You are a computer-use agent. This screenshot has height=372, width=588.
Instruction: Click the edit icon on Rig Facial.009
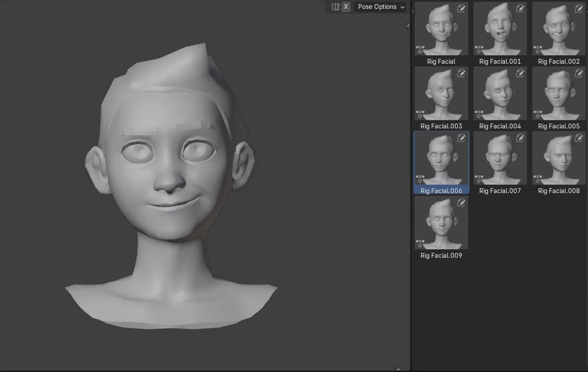(x=462, y=203)
